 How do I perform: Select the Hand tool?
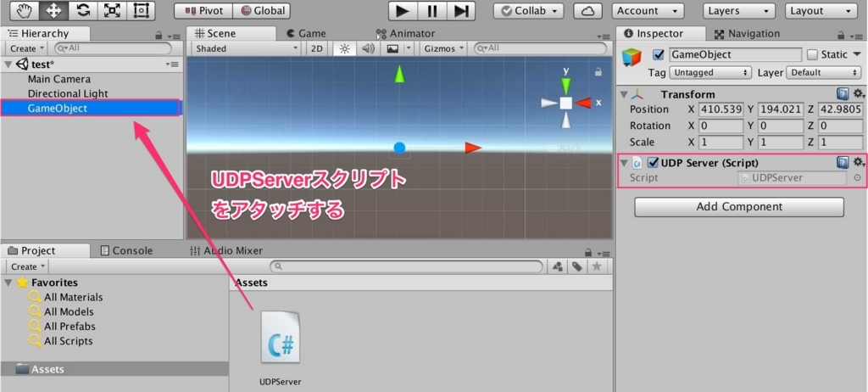point(24,10)
